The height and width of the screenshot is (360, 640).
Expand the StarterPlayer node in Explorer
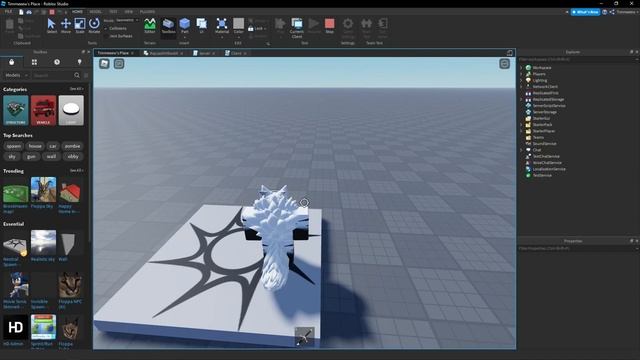coord(522,131)
